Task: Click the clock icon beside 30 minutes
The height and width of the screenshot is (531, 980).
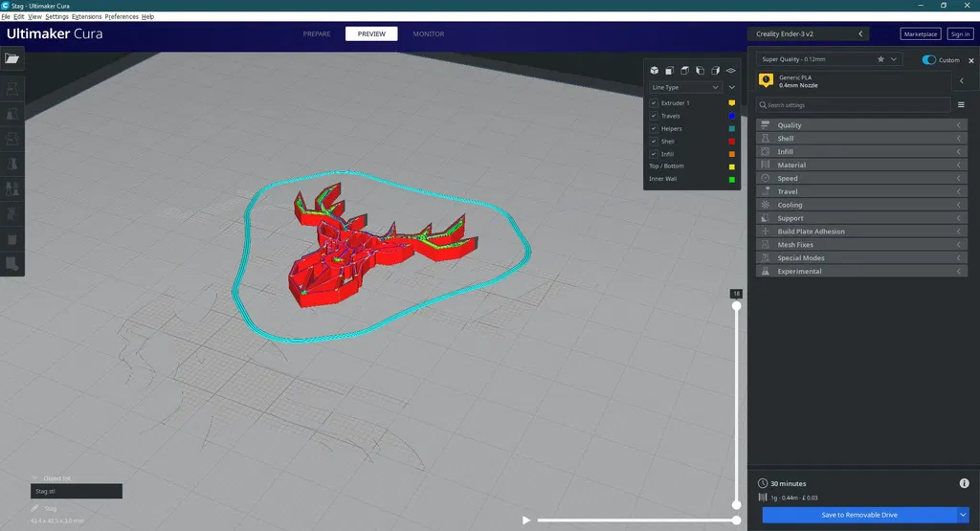Action: coord(763,483)
